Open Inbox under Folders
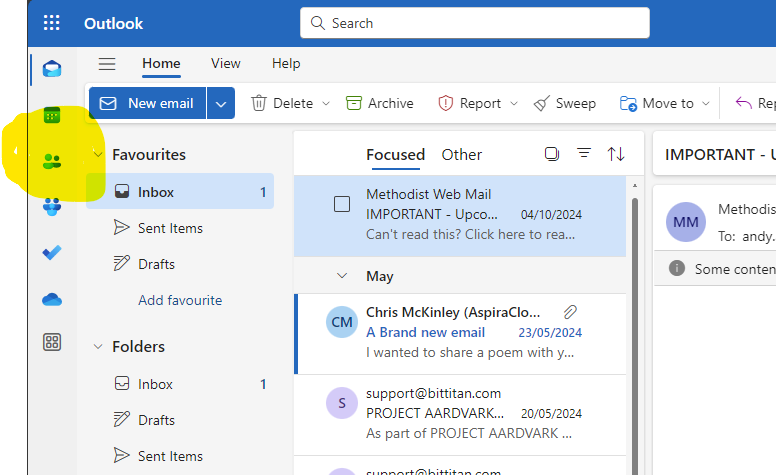The image size is (776, 475). click(180, 384)
